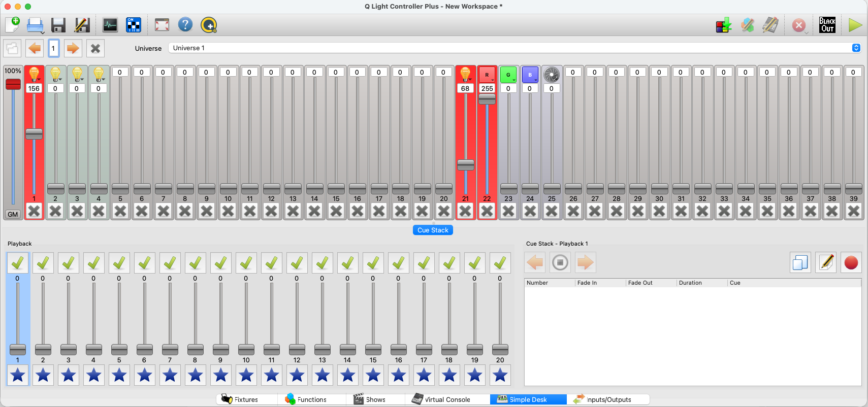Open the Universe 1 dropdown
This screenshot has height=407, width=868.
click(514, 48)
